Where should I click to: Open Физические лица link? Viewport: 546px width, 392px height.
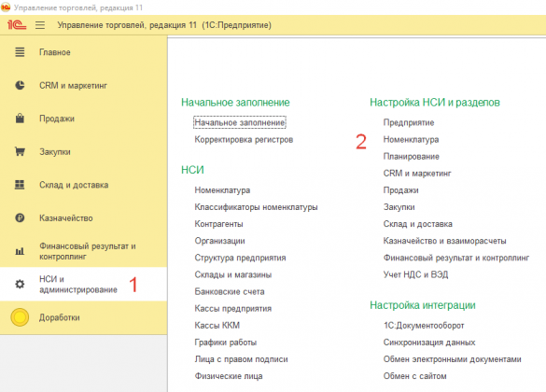(229, 376)
